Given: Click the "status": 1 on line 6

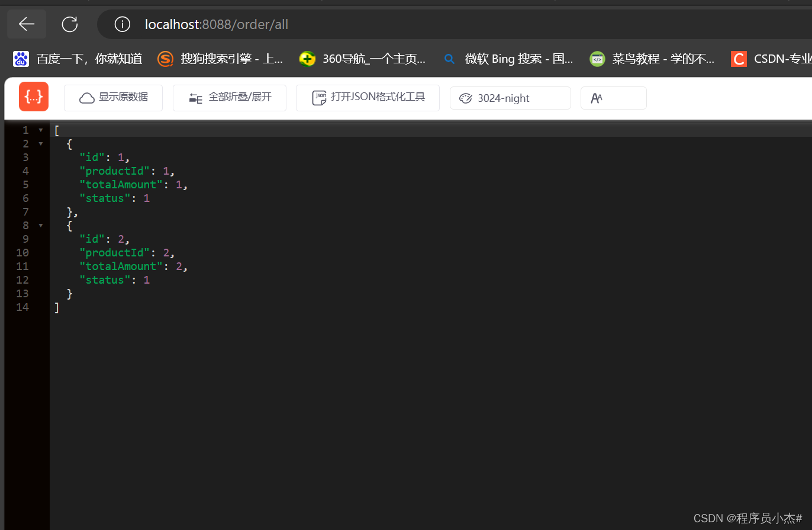Looking at the screenshot, I should click(x=115, y=198).
